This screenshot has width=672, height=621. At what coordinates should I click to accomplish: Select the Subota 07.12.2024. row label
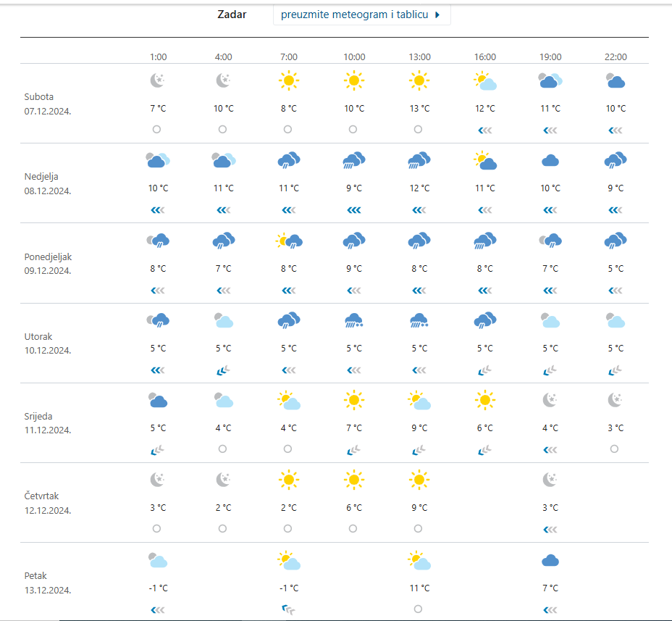point(48,103)
